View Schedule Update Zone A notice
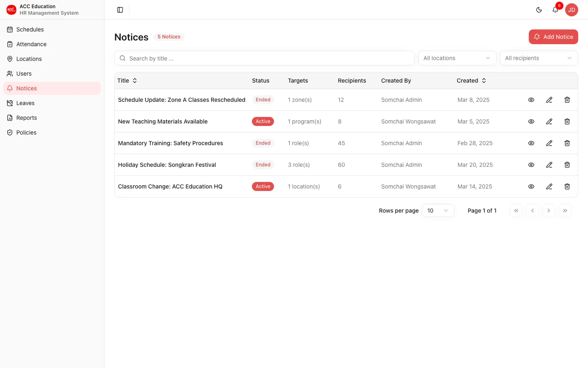This screenshot has width=588, height=368. point(531,100)
